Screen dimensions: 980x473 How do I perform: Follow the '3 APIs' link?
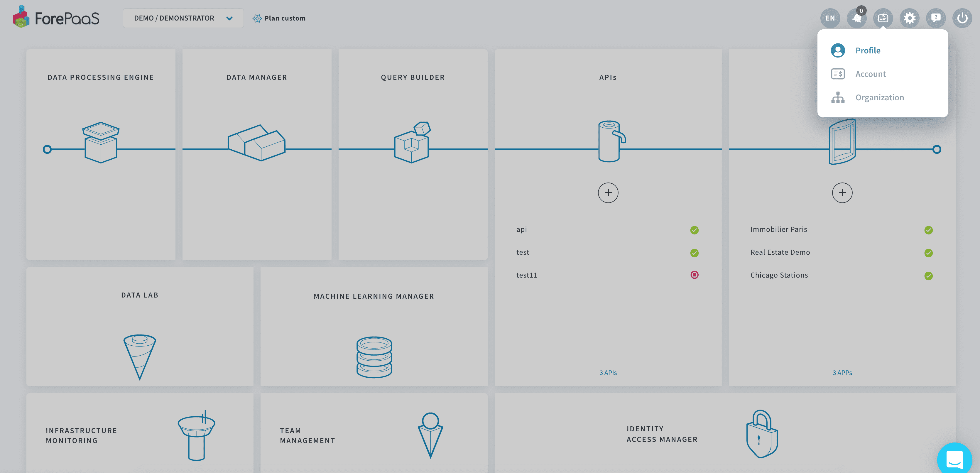click(x=608, y=373)
